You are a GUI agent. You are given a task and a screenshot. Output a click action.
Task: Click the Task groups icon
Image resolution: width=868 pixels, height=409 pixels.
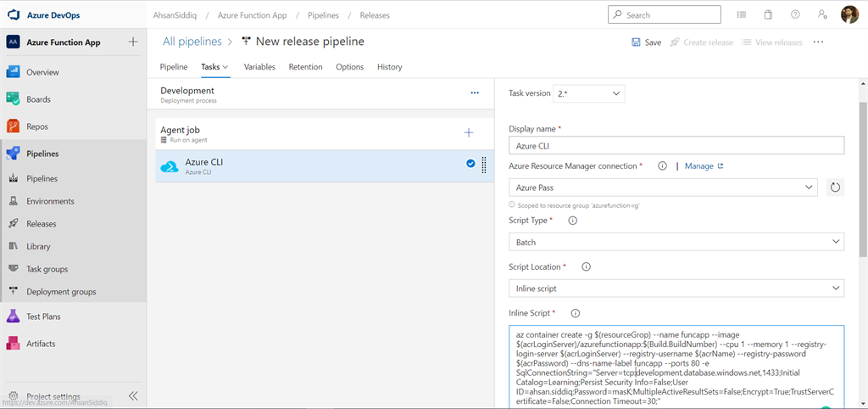[14, 269]
